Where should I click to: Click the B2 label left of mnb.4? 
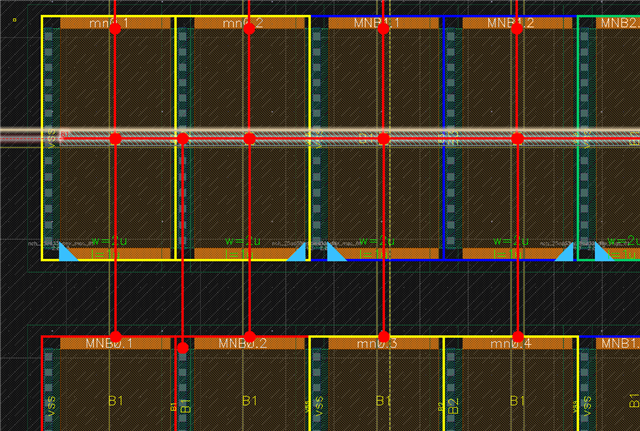coord(451,406)
